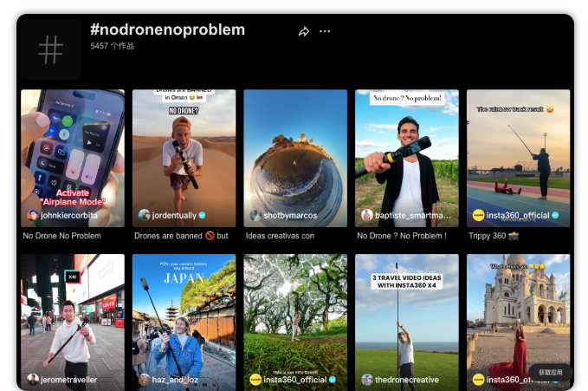Image resolution: width=588 pixels, height=391 pixels.
Task: Click the verified badge beside jordentually
Action: coord(202,215)
